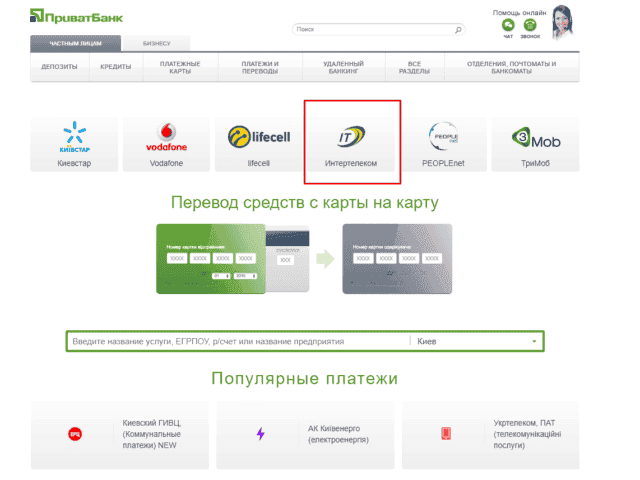Select the PEOPLEnet operator logo
The width and height of the screenshot is (640, 480).
[x=443, y=136]
